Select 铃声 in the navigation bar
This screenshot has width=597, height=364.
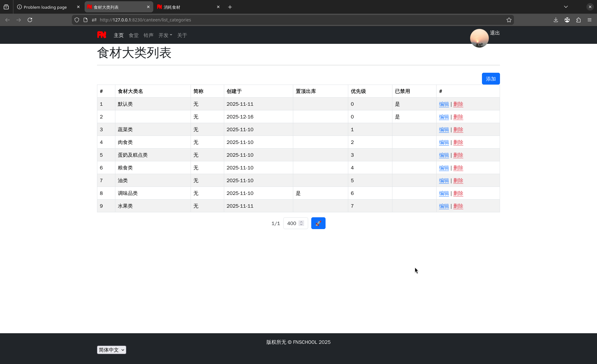tap(148, 35)
